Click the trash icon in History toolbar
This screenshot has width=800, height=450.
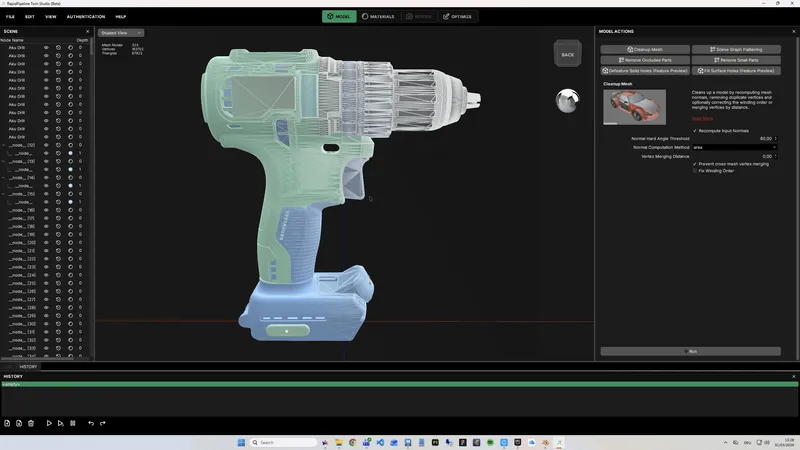pyautogui.click(x=31, y=423)
